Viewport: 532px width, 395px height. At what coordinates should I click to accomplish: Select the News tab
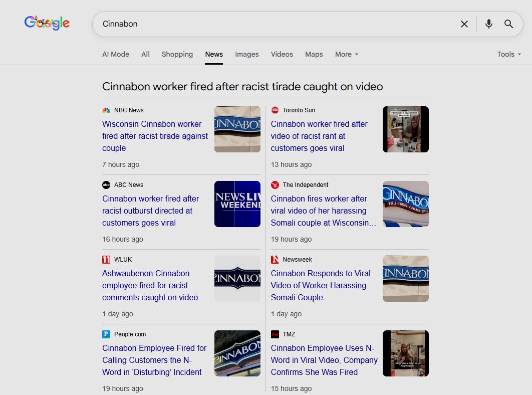pos(214,54)
